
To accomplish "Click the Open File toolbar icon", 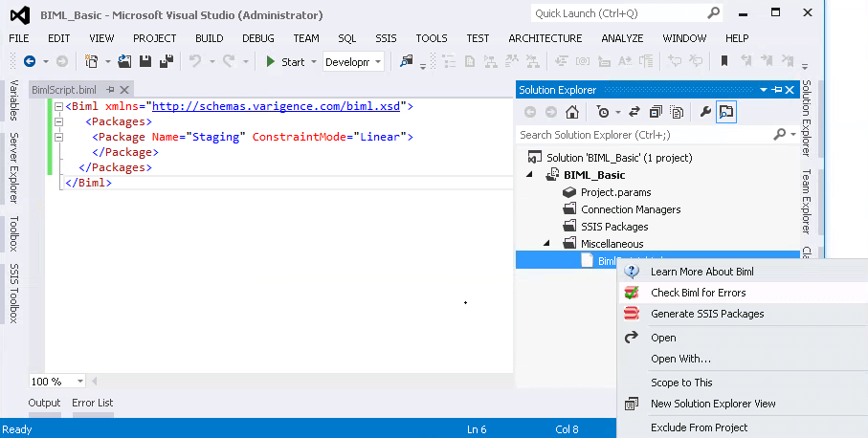I will [124, 61].
